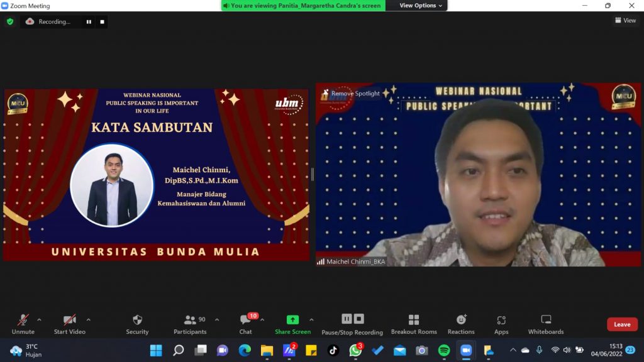This screenshot has height=362, width=644.
Task: Click the battery tray icon
Action: [579, 350]
